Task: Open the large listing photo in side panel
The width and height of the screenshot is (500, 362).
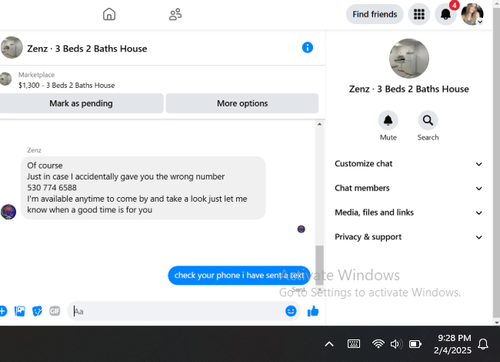Action: pyautogui.click(x=409, y=59)
